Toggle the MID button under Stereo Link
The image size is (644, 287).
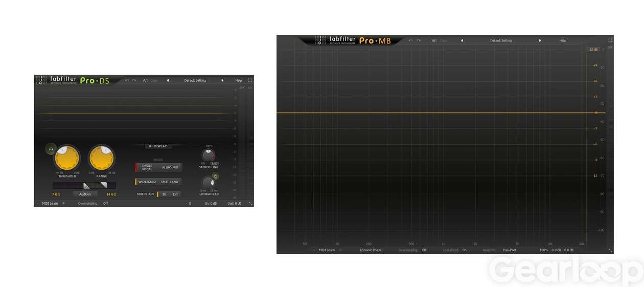(x=215, y=164)
